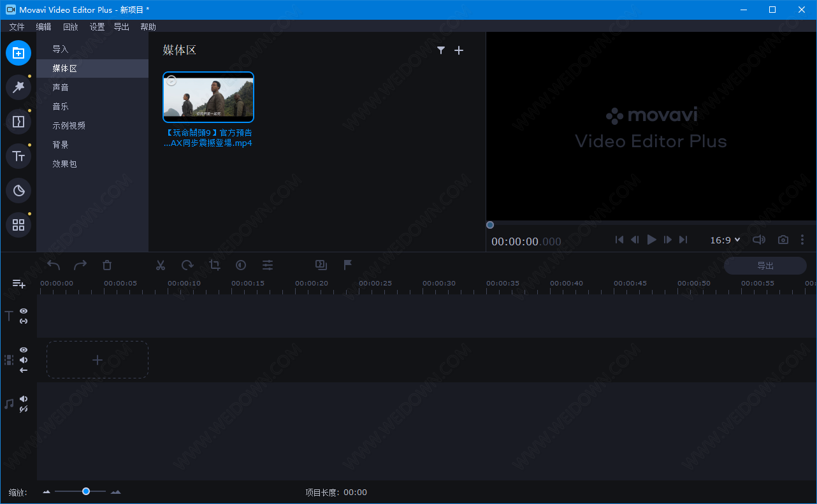
Task: Open the 回放 menu
Action: coord(70,27)
